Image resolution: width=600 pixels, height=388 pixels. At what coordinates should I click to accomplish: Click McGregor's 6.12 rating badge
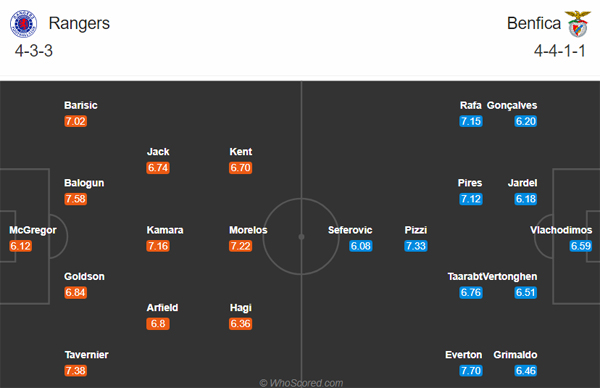pyautogui.click(x=20, y=246)
